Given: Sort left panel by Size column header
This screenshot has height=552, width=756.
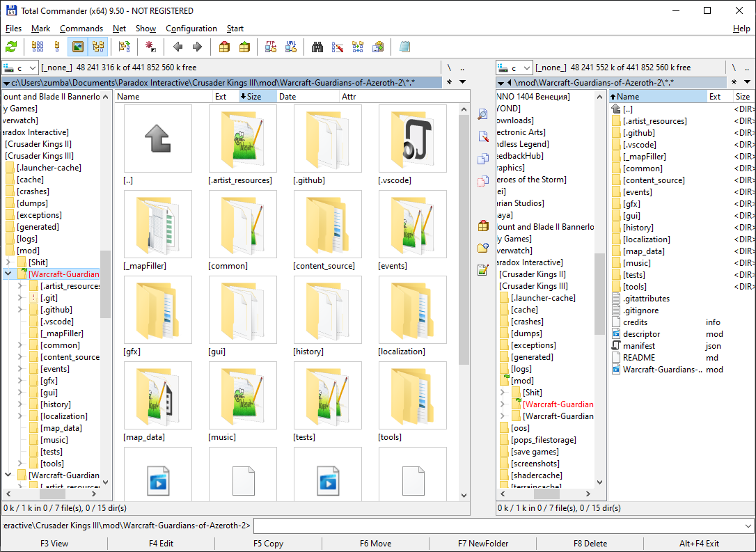Looking at the screenshot, I should point(258,97).
